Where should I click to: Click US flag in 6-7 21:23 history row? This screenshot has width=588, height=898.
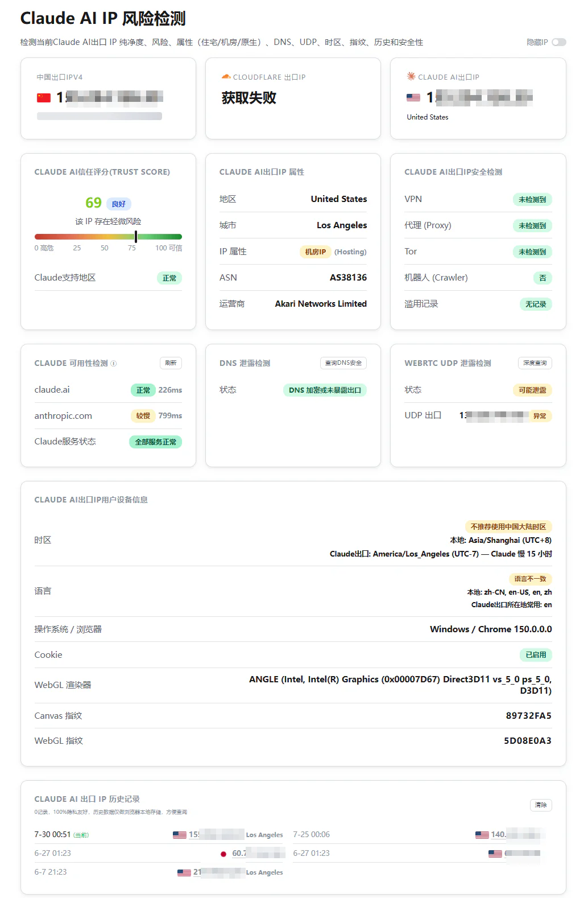tap(184, 872)
